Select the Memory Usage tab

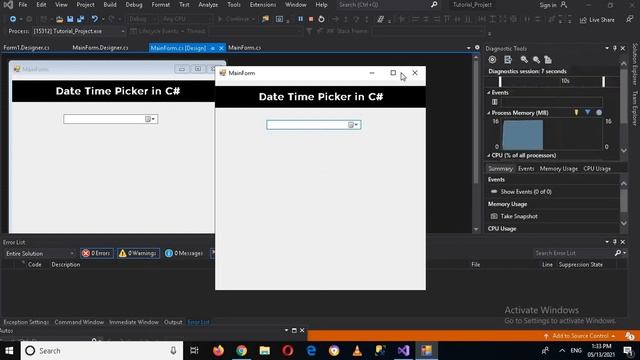[x=559, y=169]
